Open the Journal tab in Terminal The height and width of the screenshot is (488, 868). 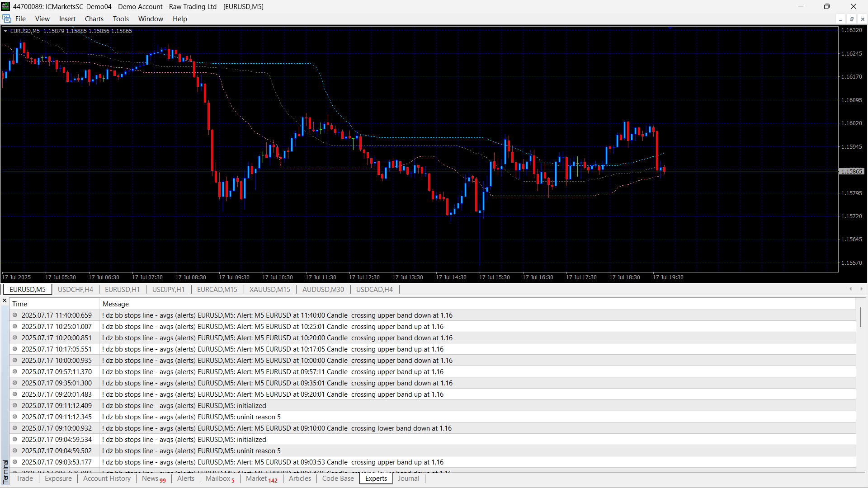(408, 479)
